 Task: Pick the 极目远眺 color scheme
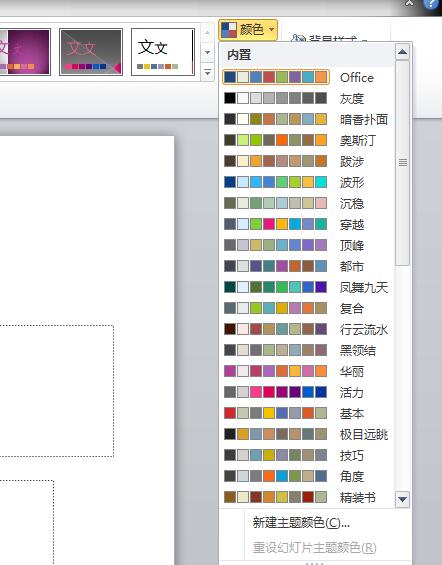307,434
